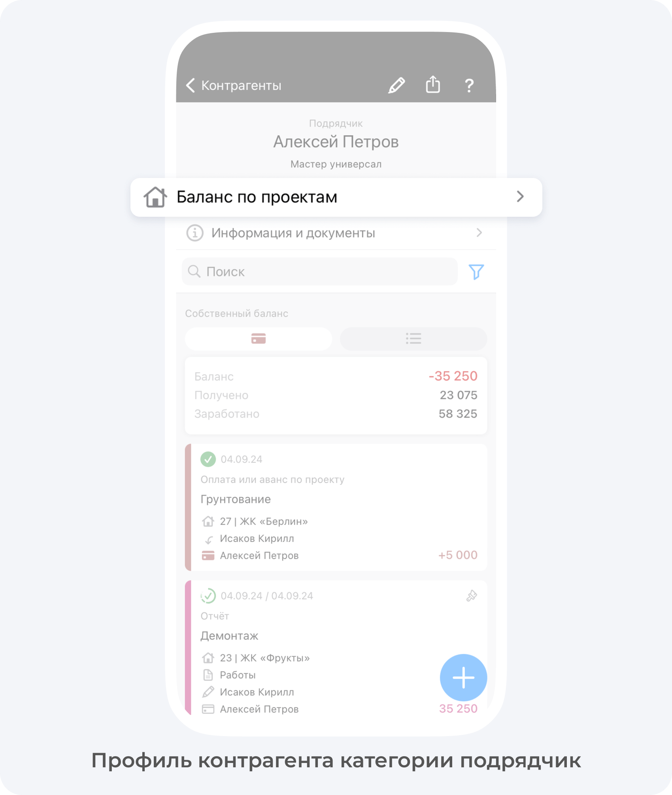Open the filter funnel icon beside search

coord(476,272)
